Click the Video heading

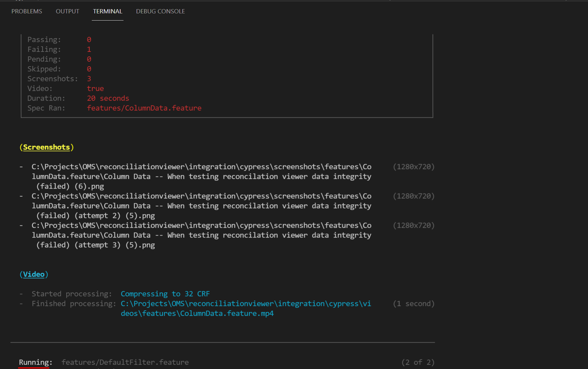pos(34,274)
